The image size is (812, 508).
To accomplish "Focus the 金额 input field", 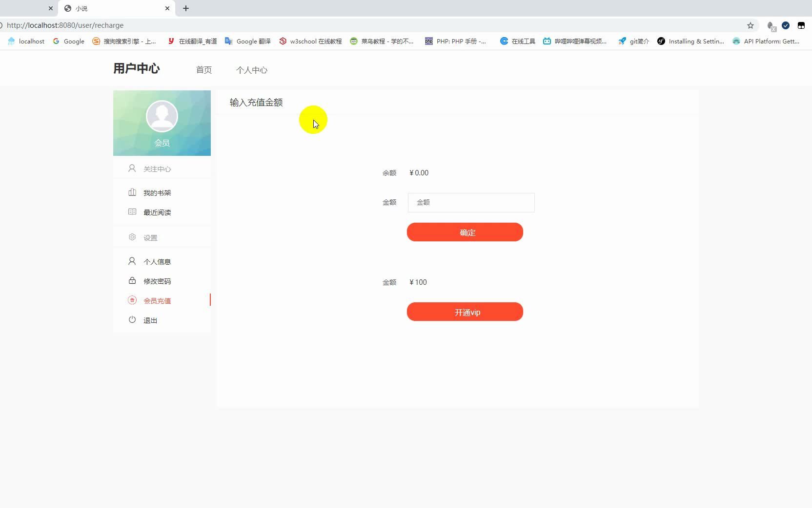I will [471, 202].
